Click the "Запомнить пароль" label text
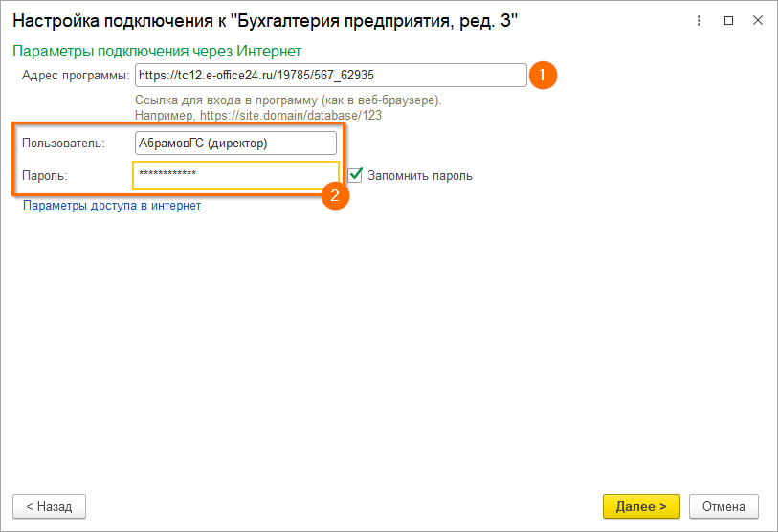The image size is (778, 532). point(419,176)
